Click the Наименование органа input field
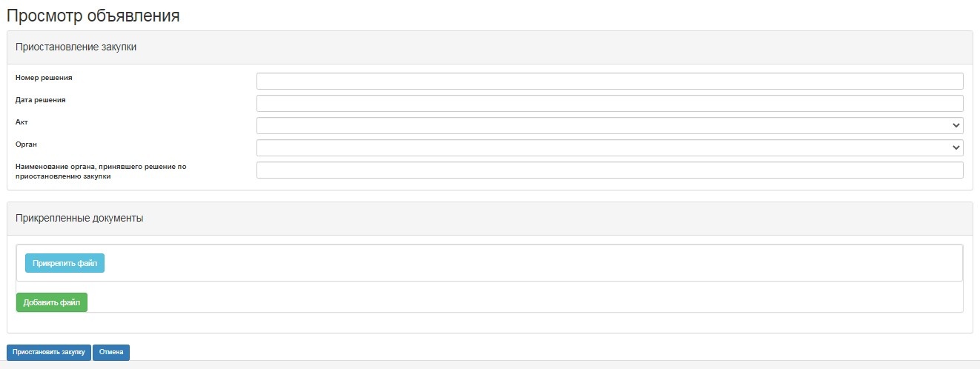The height and width of the screenshot is (369, 980). click(x=609, y=170)
